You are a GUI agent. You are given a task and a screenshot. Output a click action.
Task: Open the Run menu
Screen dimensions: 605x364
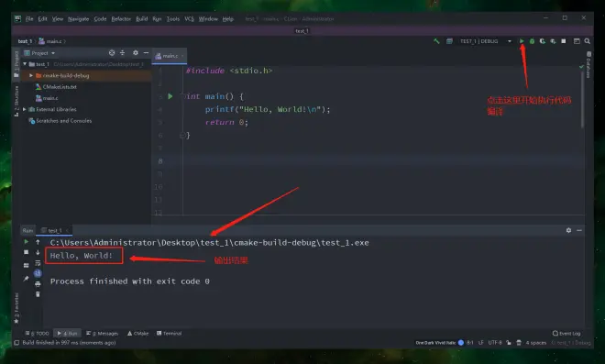(157, 19)
